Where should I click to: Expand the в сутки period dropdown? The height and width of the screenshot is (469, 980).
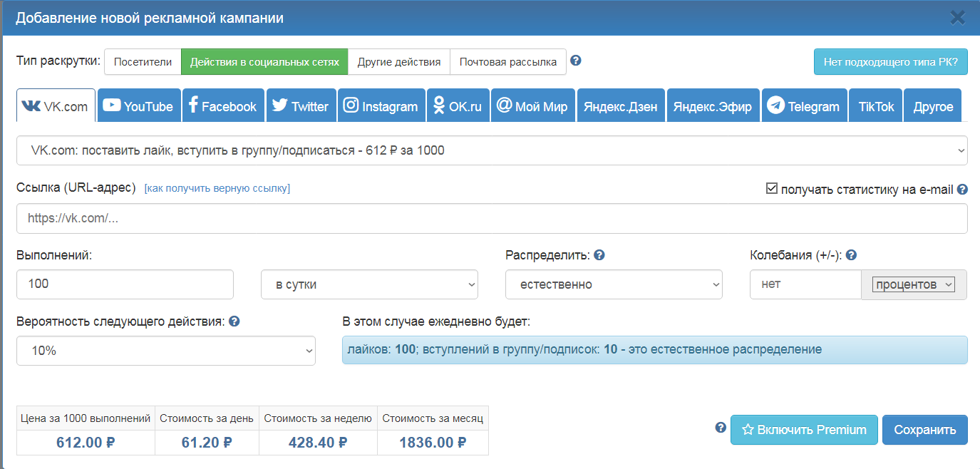click(x=369, y=284)
